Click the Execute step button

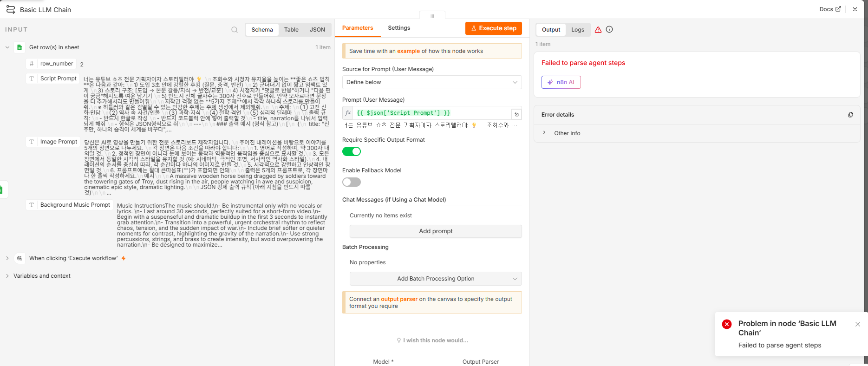click(x=494, y=28)
